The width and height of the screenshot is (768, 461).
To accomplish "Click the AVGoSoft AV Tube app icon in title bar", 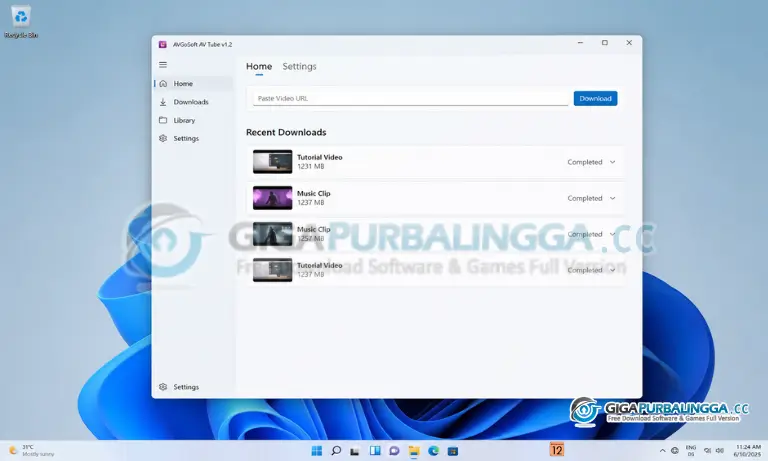I will click(163, 44).
